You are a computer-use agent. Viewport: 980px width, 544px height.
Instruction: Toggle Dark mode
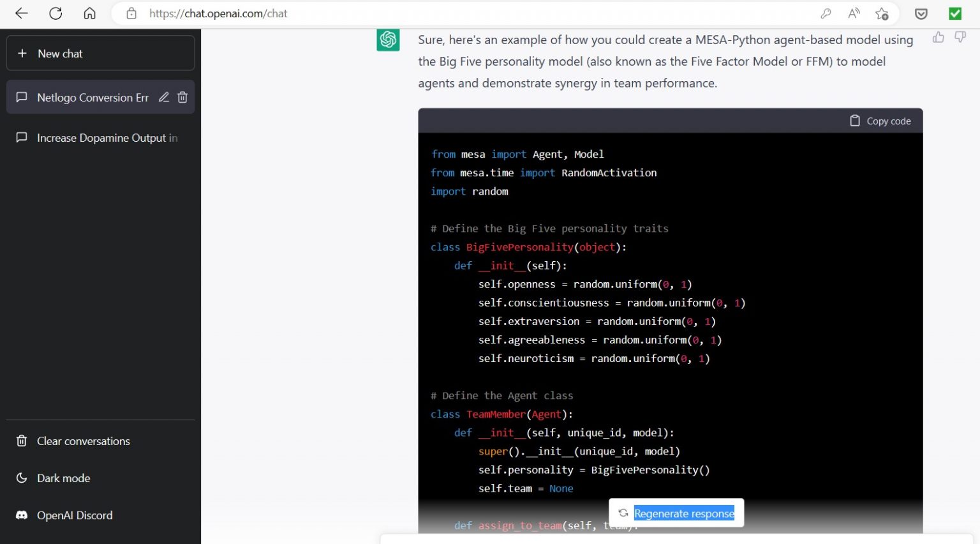point(63,478)
